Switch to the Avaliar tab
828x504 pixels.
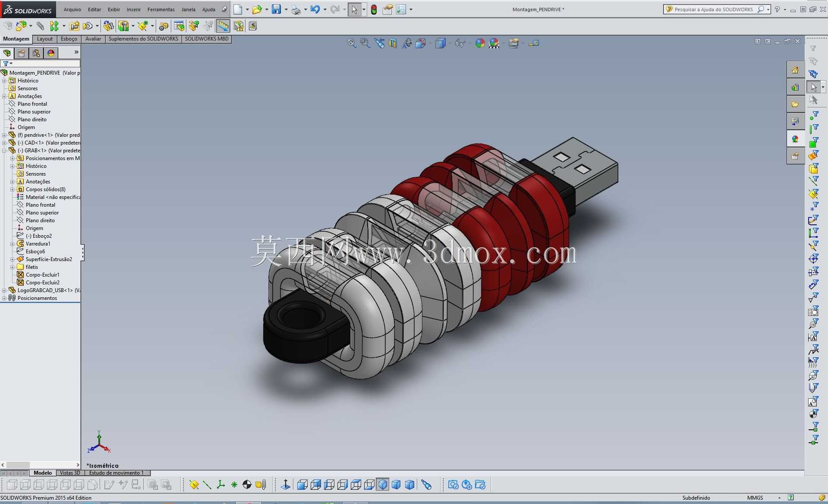coord(93,39)
